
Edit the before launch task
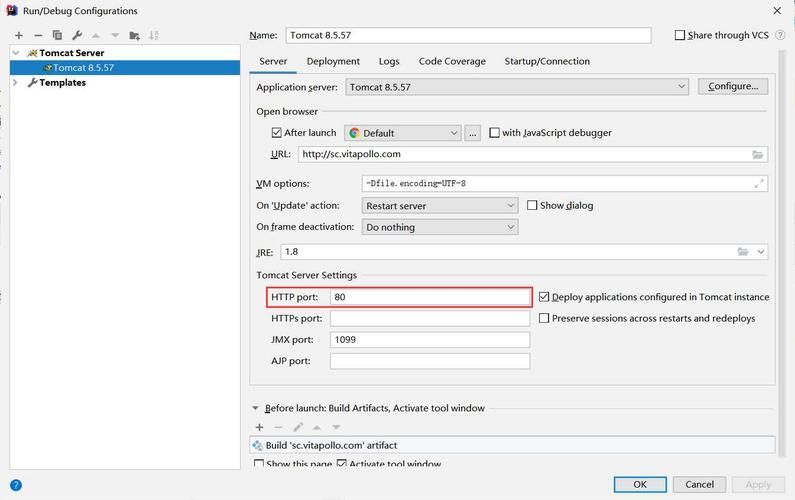point(298,427)
